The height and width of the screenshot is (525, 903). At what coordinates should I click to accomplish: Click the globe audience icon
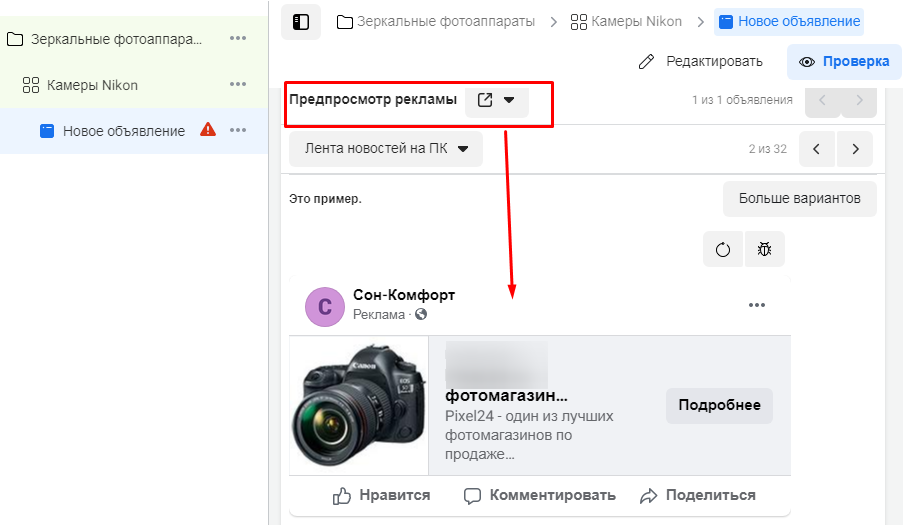(x=421, y=314)
